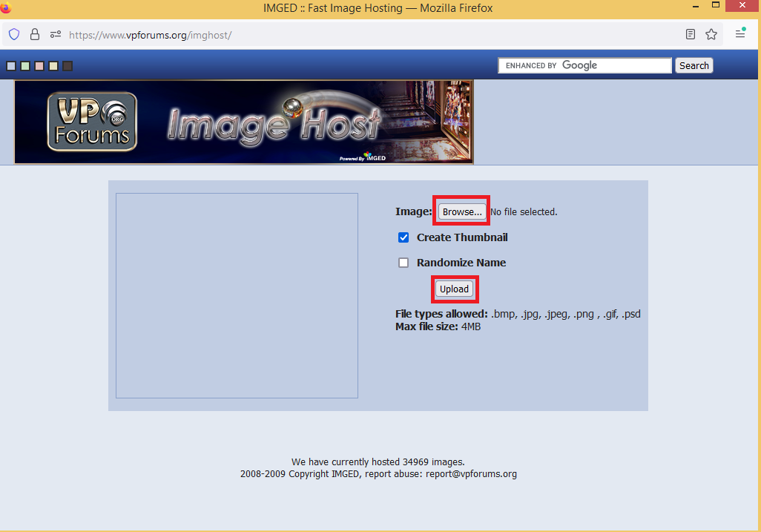Click the Google Search button
This screenshot has width=761, height=532.
click(x=694, y=65)
